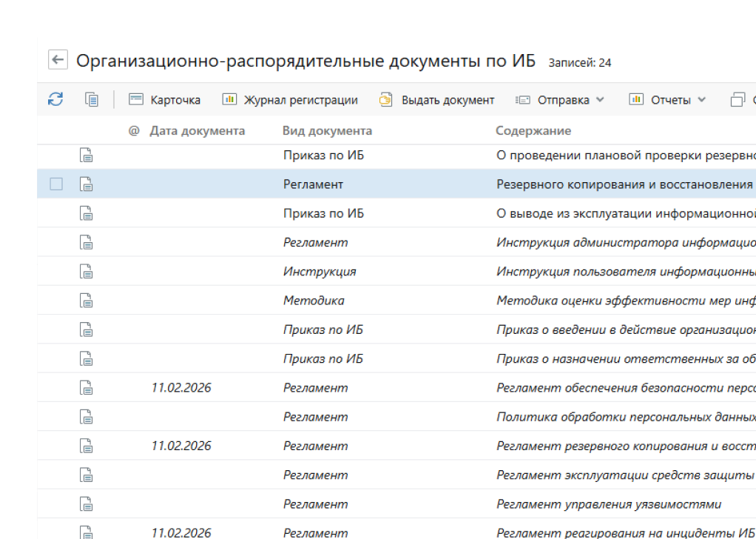This screenshot has width=756, height=539.
Task: Select 'Регламент управления уязвимостями' cell
Action: coord(609,503)
